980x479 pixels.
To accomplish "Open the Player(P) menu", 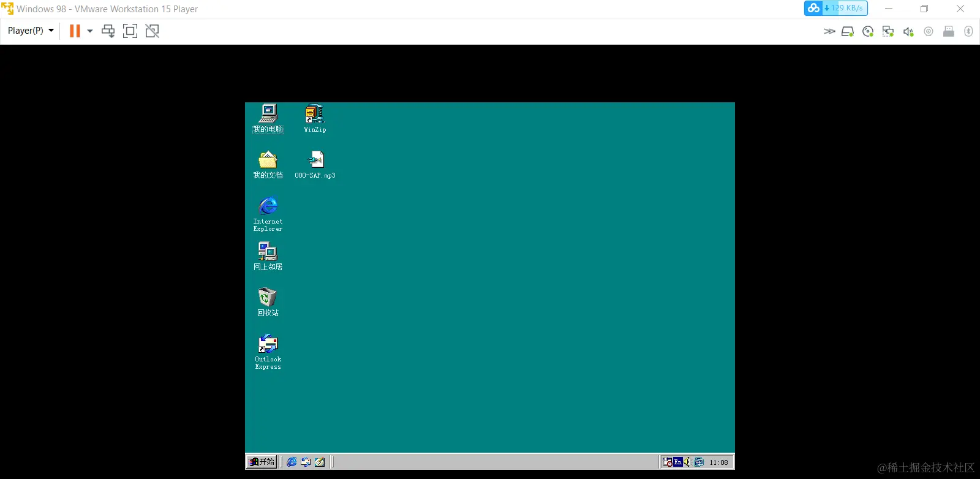I will [x=31, y=31].
